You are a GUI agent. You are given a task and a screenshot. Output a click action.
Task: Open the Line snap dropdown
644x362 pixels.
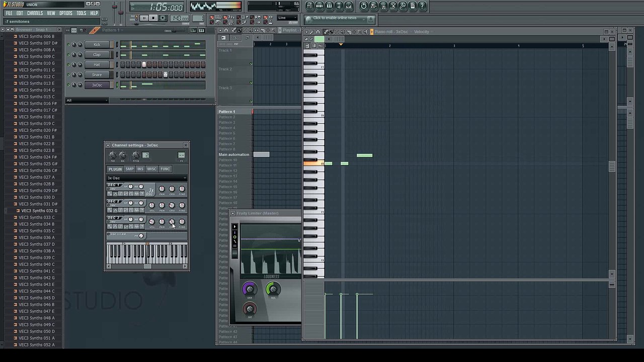tap(288, 18)
